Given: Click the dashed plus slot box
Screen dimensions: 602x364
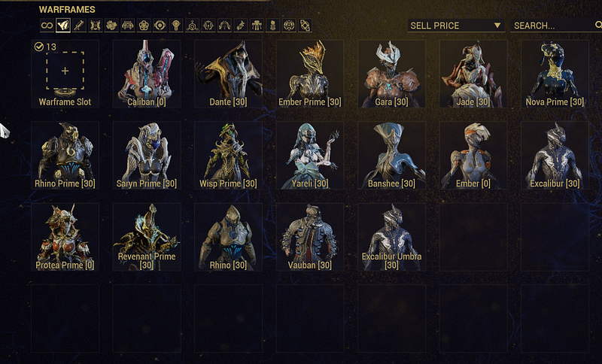Looking at the screenshot, I should coord(65,71).
